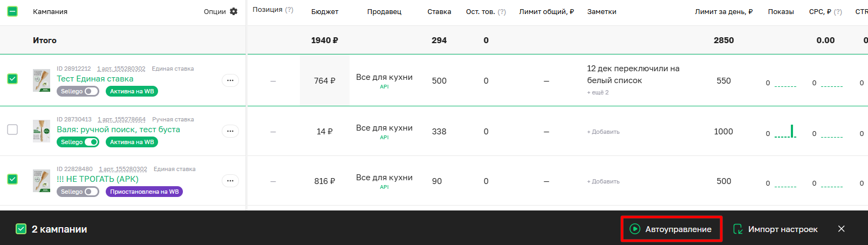This screenshot has height=245, width=868.
Task: Uncheck the Тест Единая ставка campaign checkbox
Action: click(12, 79)
